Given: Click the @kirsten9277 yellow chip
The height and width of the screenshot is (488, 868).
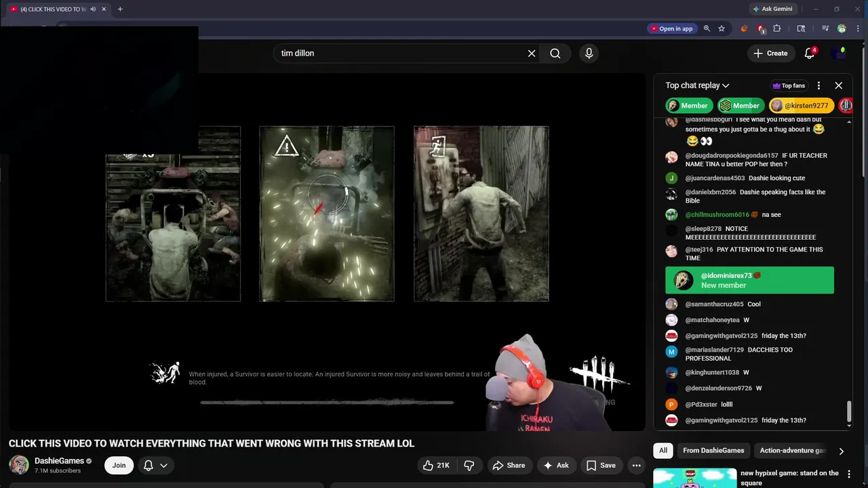Looking at the screenshot, I should [x=802, y=106].
